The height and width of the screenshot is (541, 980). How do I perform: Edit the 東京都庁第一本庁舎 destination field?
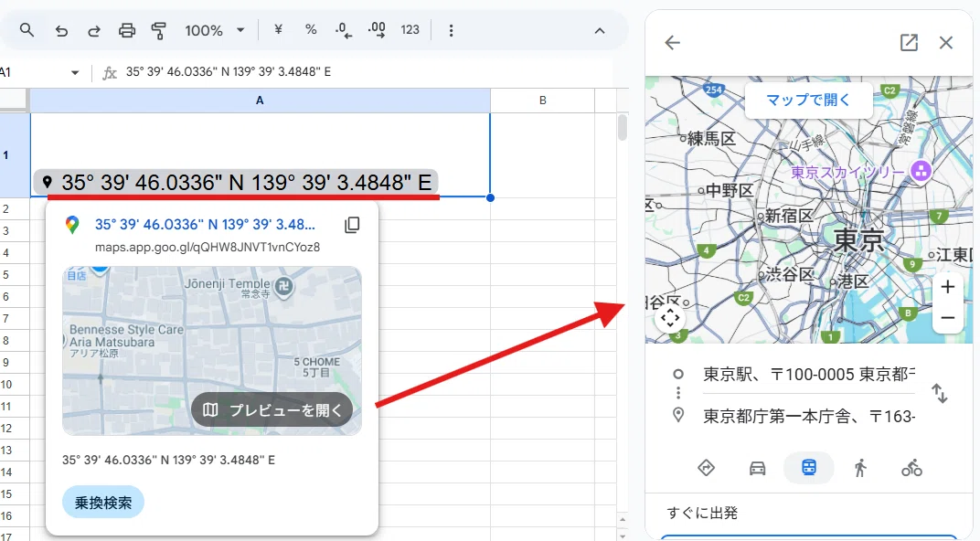(x=809, y=416)
